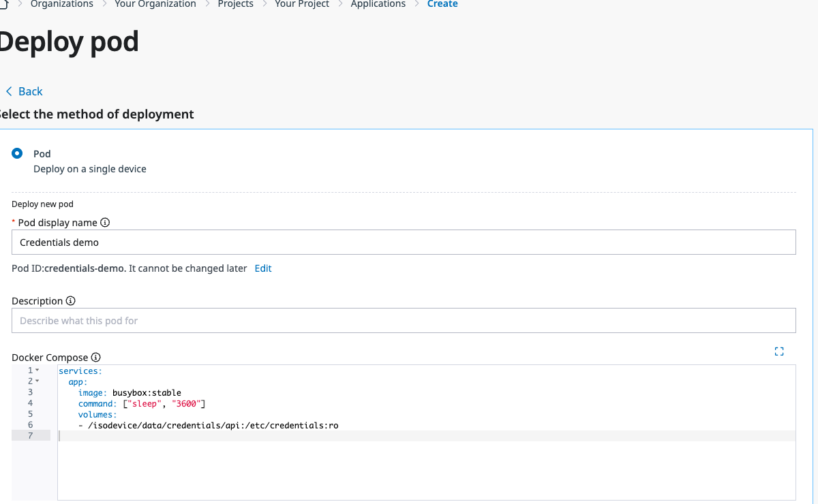
Task: Expand code editor to fullscreen
Action: pos(779,351)
